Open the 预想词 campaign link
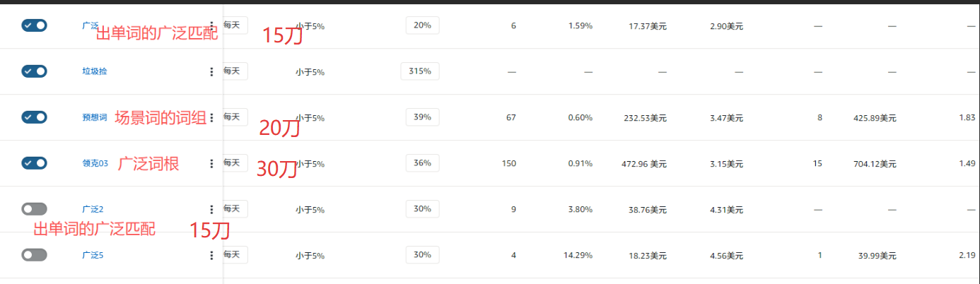980x284 pixels. click(x=94, y=117)
